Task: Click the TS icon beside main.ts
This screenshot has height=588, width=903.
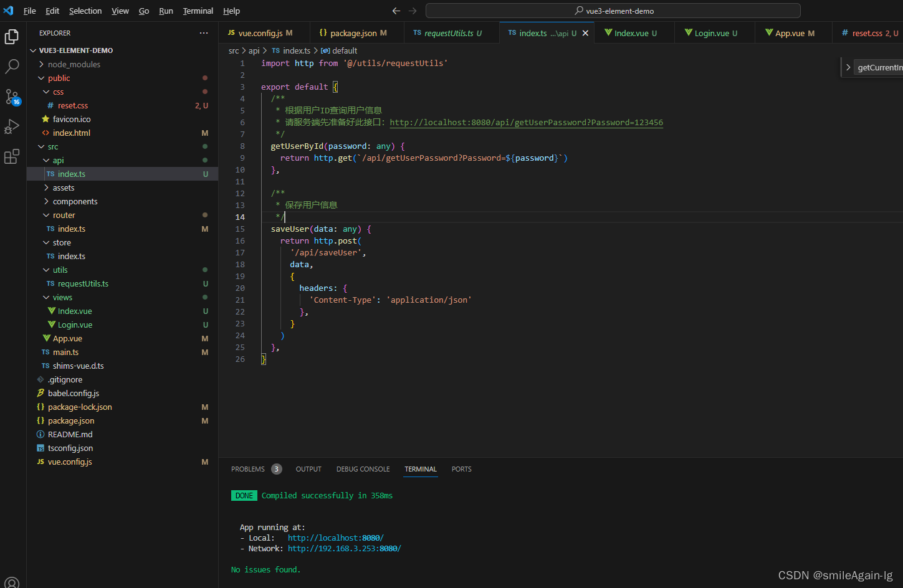Action: click(45, 352)
